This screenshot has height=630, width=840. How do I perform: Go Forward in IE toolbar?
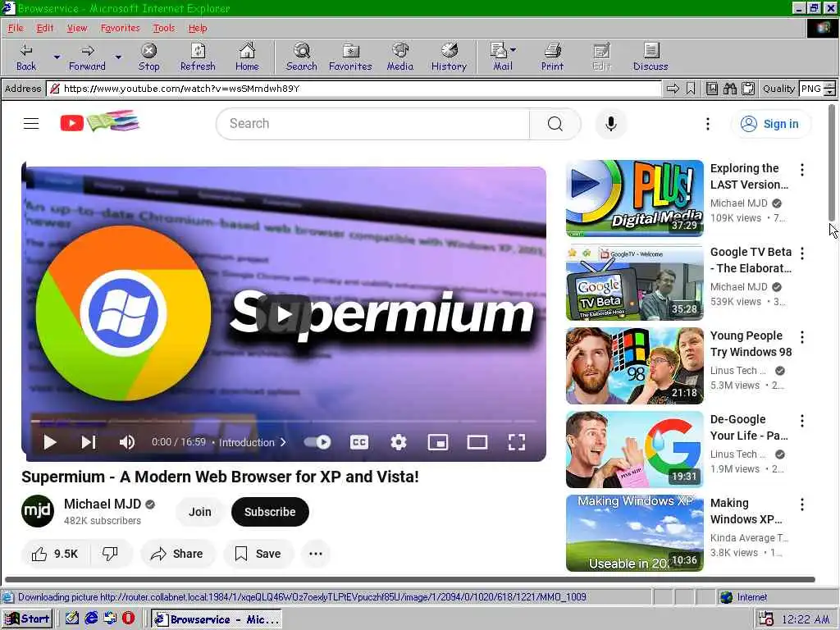coord(87,57)
